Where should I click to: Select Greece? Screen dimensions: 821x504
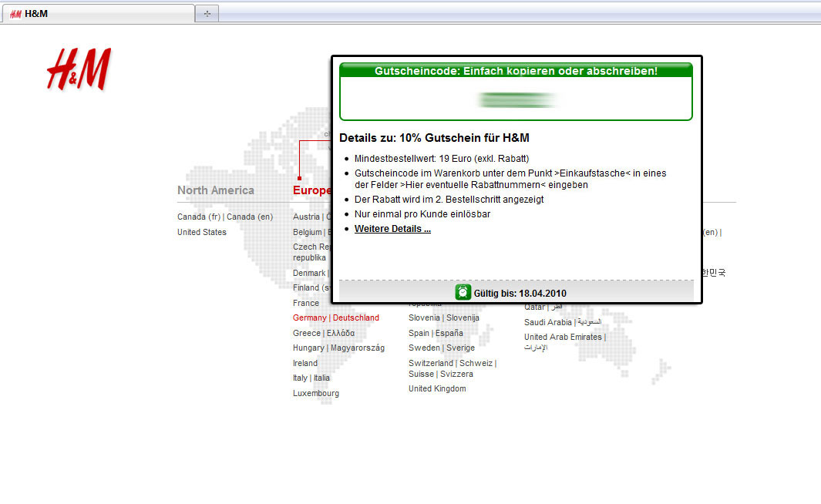pos(307,333)
